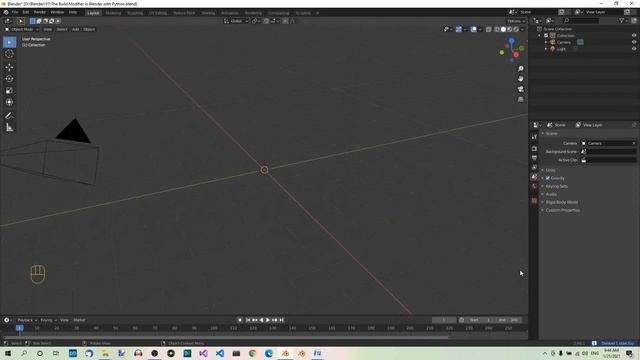This screenshot has width=640, height=360.
Task: Expand the Audio panel
Action: click(x=551, y=194)
